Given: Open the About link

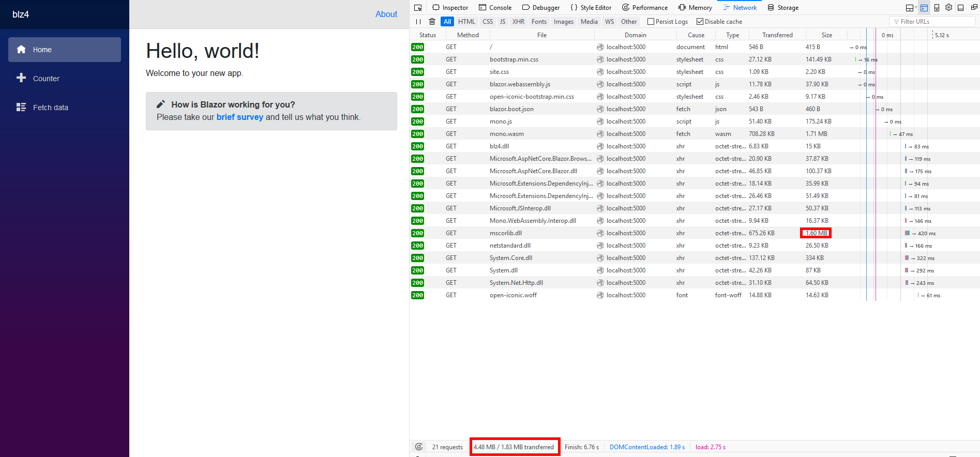Looking at the screenshot, I should click(386, 14).
